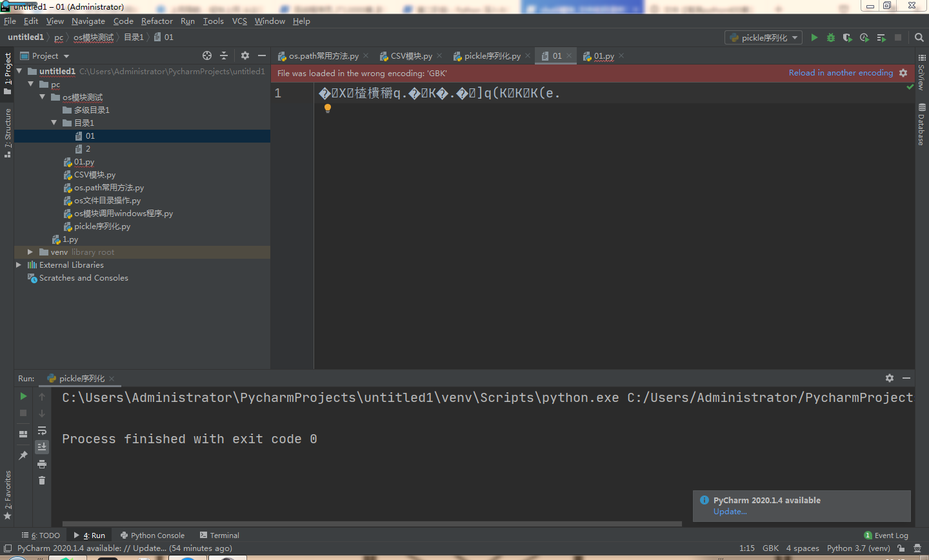Screen dimensions: 929x560
Task: Toggle the 2: Favorites tool window button
Action: pyautogui.click(x=7, y=495)
